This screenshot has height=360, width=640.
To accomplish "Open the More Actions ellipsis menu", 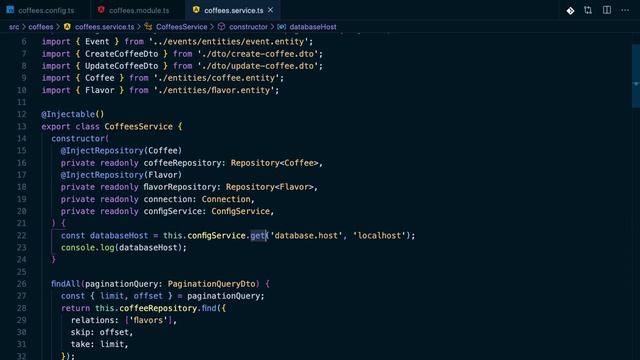I will [625, 10].
